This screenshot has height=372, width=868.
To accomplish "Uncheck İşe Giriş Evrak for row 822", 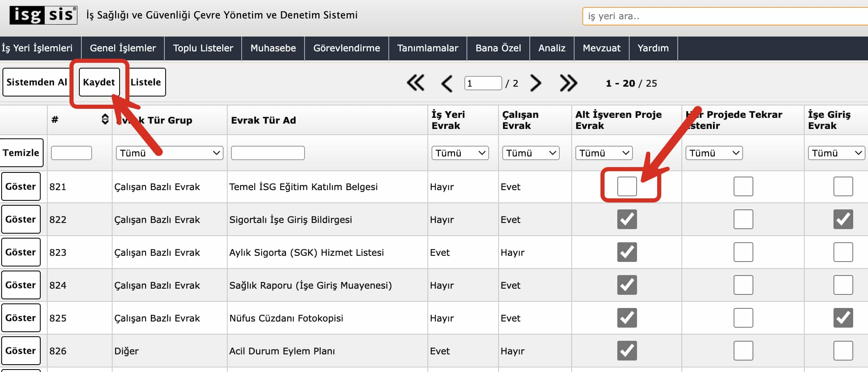I will click(x=843, y=219).
